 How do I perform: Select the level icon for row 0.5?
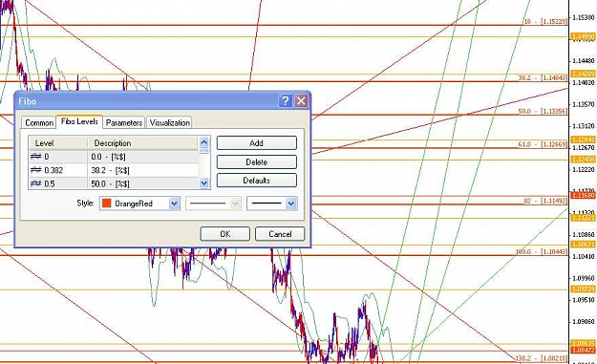tap(35, 183)
